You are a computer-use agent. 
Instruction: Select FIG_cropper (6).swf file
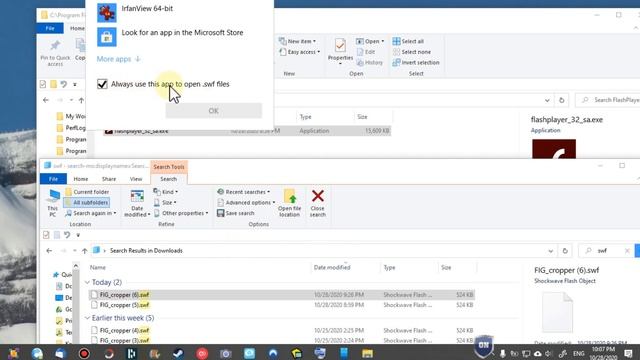click(x=282, y=295)
